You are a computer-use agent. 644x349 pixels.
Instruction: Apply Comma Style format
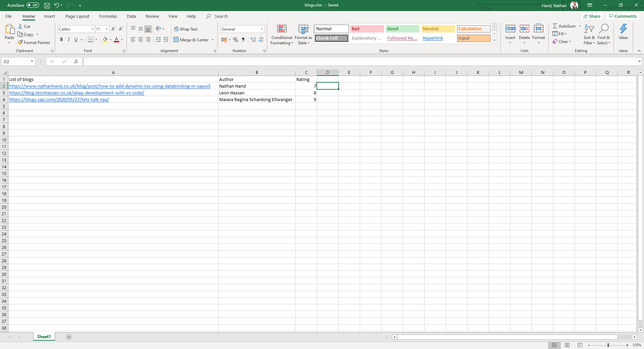tap(243, 40)
